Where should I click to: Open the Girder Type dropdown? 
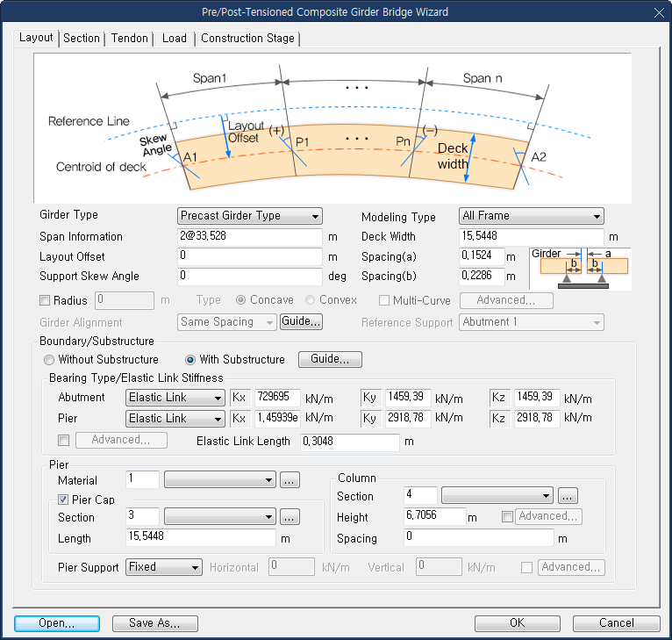(x=250, y=216)
